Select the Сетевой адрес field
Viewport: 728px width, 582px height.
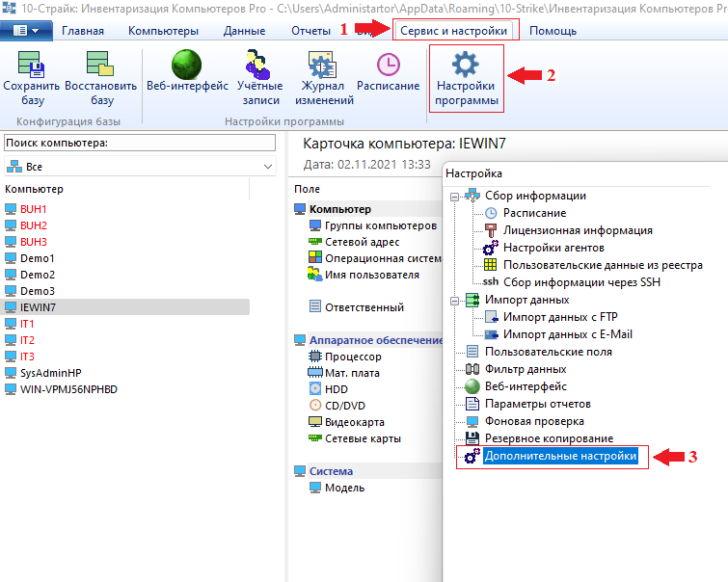[362, 242]
